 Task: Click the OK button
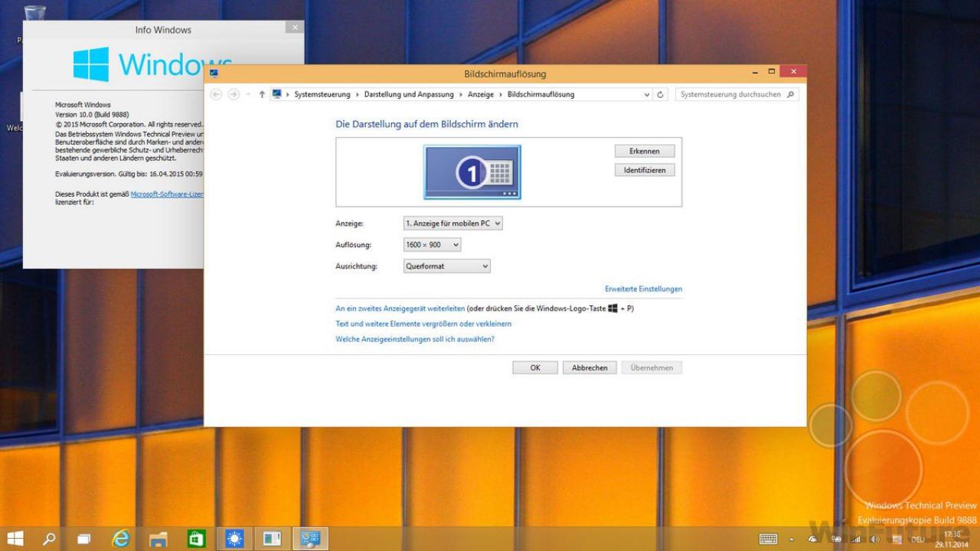(x=535, y=368)
